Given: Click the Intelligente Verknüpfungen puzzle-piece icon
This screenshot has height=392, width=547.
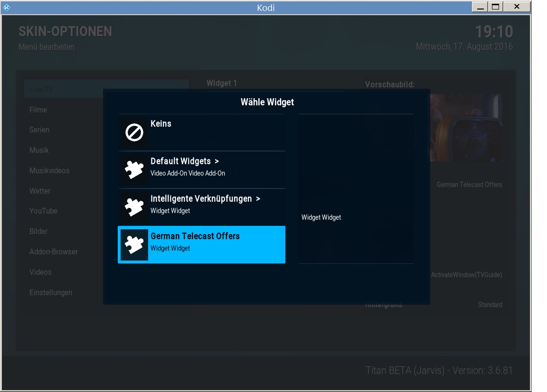Looking at the screenshot, I should [134, 207].
